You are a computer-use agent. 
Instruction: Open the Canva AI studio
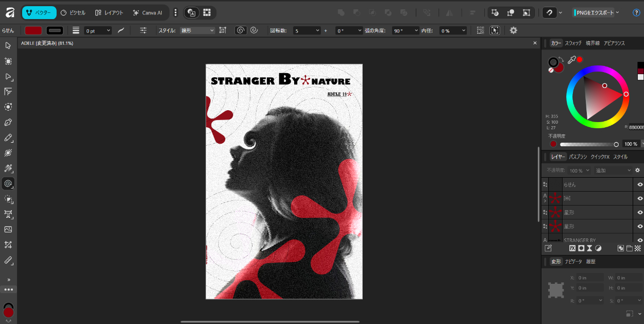point(147,12)
